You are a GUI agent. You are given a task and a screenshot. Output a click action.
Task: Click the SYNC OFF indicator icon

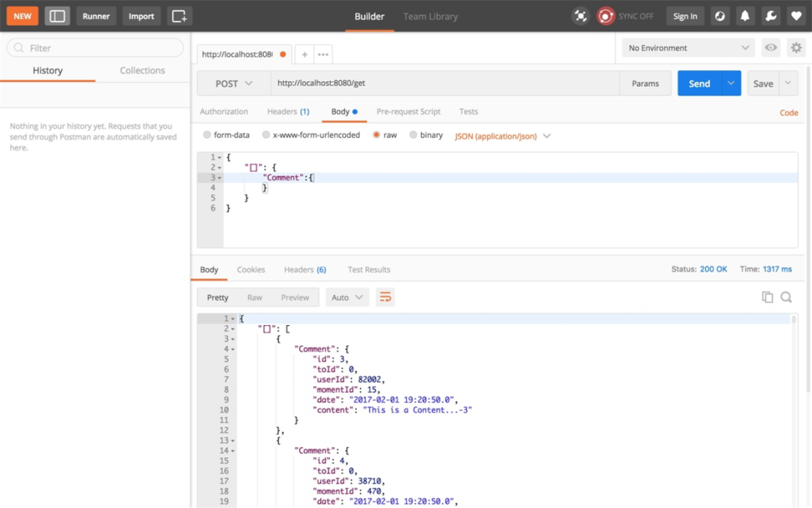[x=604, y=16]
